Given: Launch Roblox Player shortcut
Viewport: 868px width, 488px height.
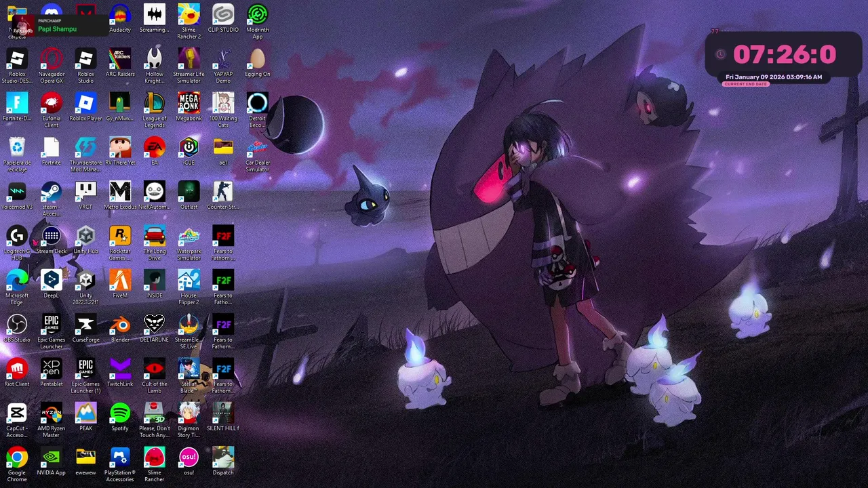Looking at the screenshot, I should [x=85, y=103].
